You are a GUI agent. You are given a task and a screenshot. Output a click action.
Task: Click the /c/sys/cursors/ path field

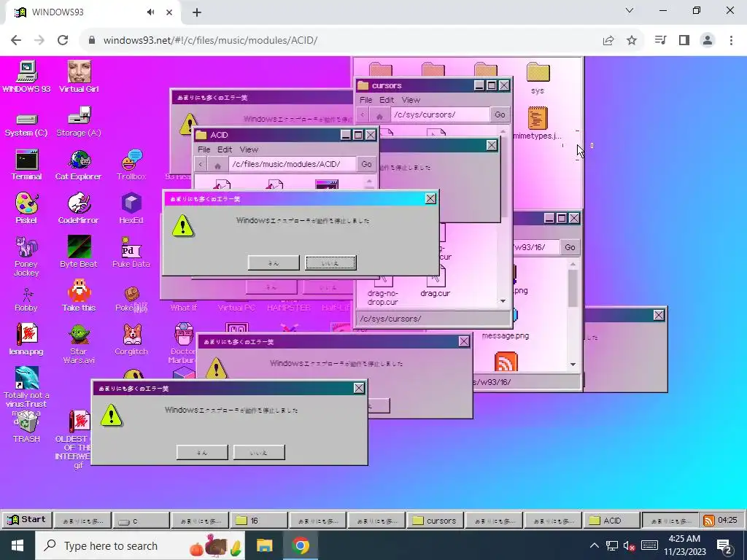coord(440,114)
